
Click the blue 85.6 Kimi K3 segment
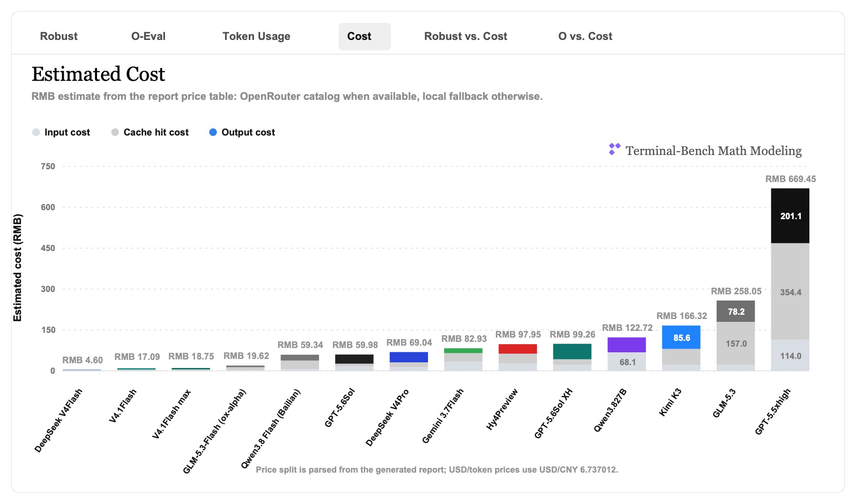pyautogui.click(x=681, y=338)
